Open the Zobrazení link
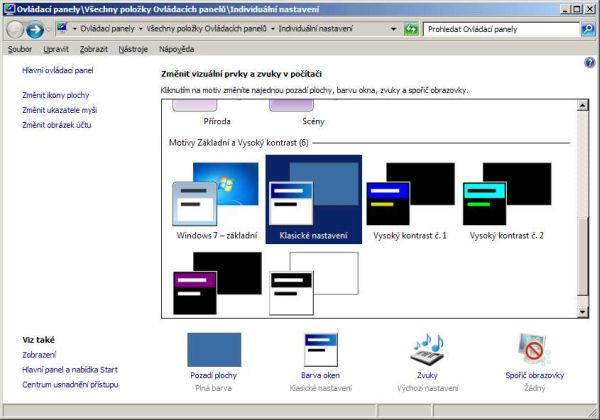600x420 pixels. pyautogui.click(x=39, y=355)
